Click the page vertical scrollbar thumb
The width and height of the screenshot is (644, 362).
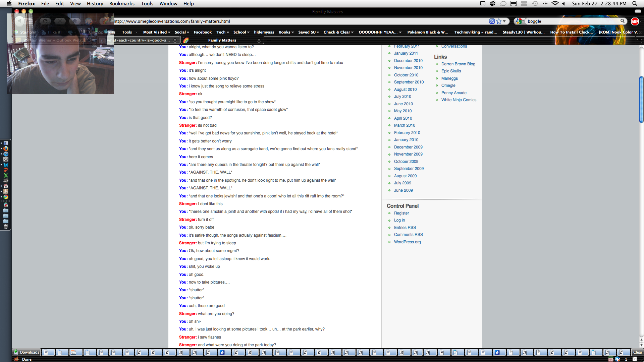(641, 100)
